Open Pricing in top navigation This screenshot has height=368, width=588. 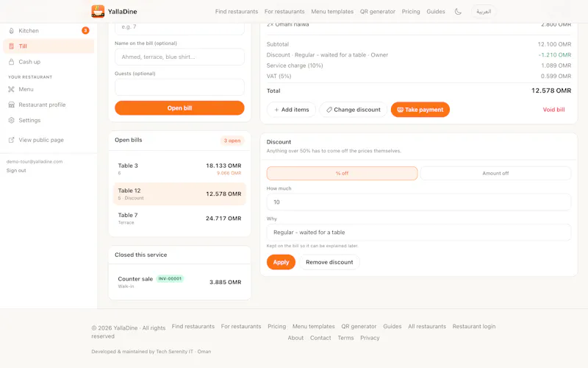point(411,12)
